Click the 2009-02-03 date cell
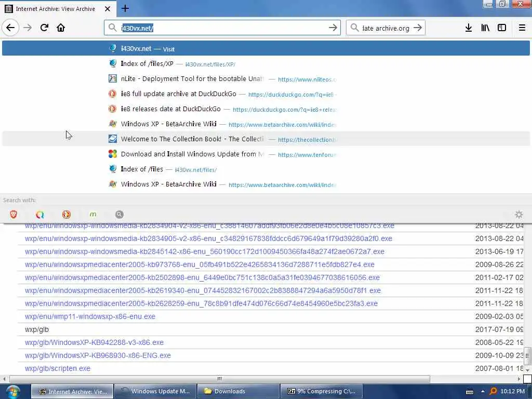 (499, 316)
